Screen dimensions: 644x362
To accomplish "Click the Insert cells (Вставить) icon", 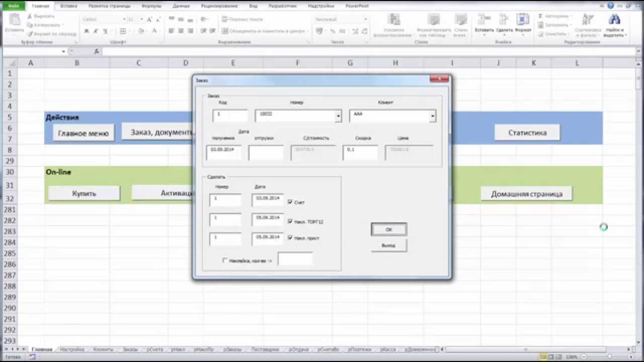I will click(x=484, y=19).
